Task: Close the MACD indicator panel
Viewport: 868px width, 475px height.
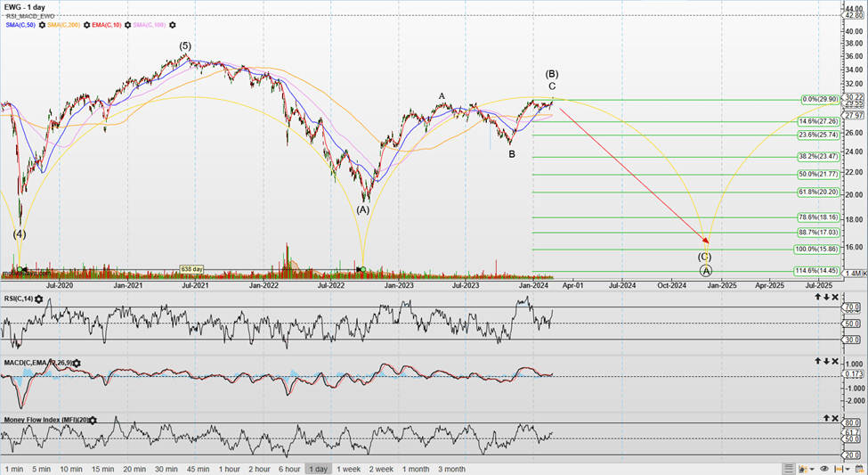Action: [x=835, y=361]
